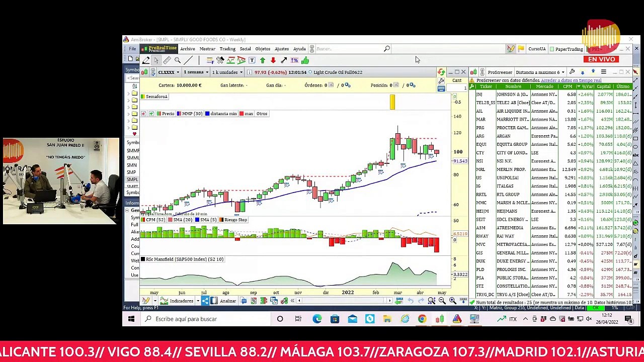
Task: Click the share icon in bottom toolbar
Action: pyautogui.click(x=205, y=301)
